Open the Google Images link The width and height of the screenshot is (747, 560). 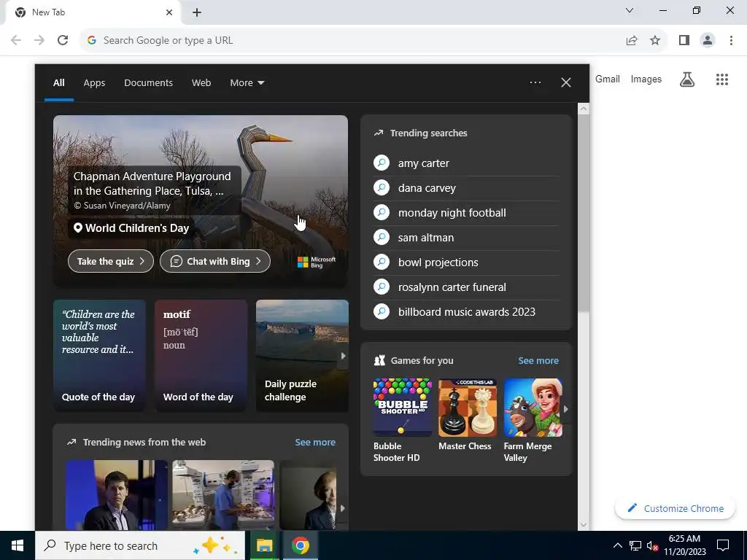tap(646, 79)
